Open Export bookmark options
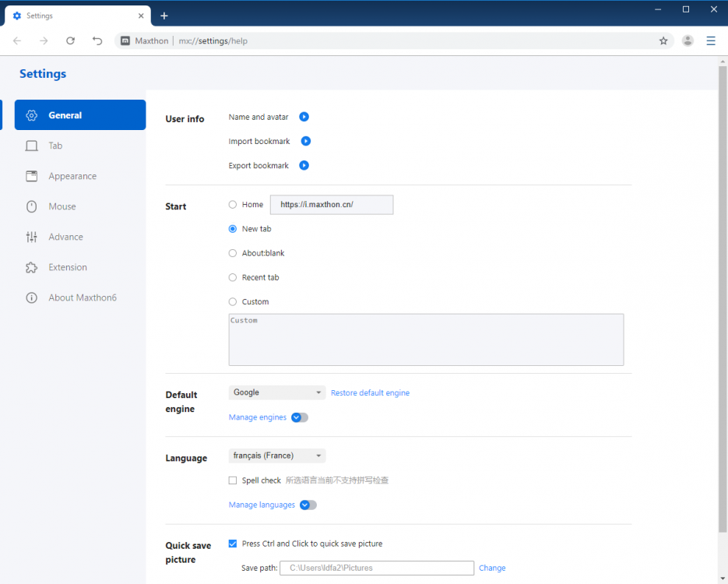 coord(304,165)
